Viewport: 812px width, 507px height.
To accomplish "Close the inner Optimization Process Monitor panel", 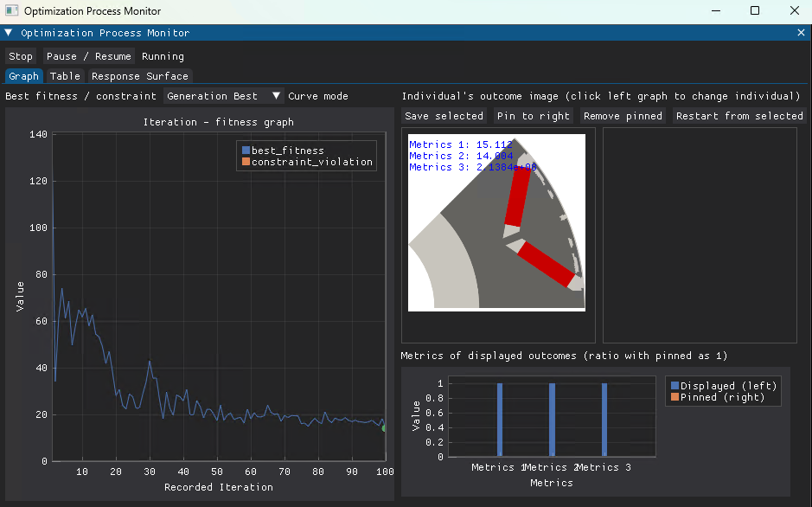I will [801, 33].
